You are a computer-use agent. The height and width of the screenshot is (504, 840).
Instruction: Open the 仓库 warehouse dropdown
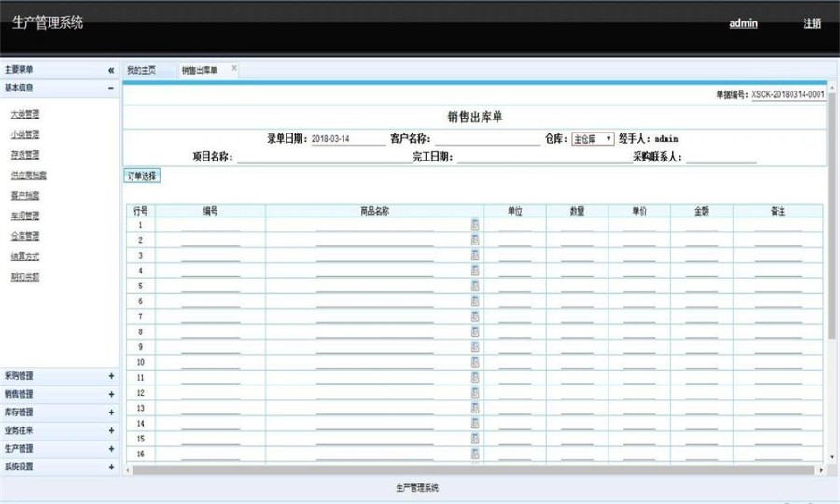pos(593,139)
